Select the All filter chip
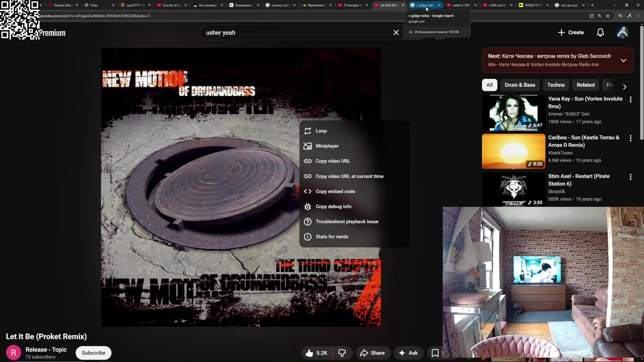Screen dimensions: 644x362 (x=490, y=85)
